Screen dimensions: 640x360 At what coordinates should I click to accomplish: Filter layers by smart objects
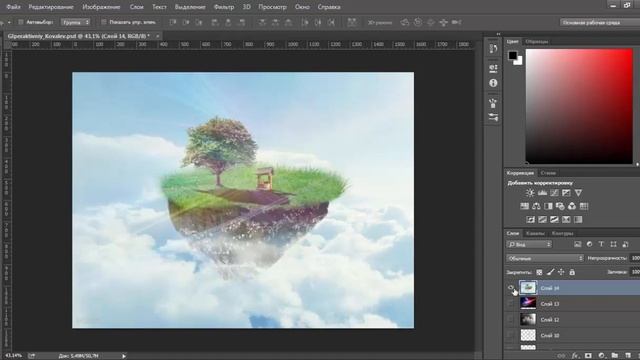point(625,244)
